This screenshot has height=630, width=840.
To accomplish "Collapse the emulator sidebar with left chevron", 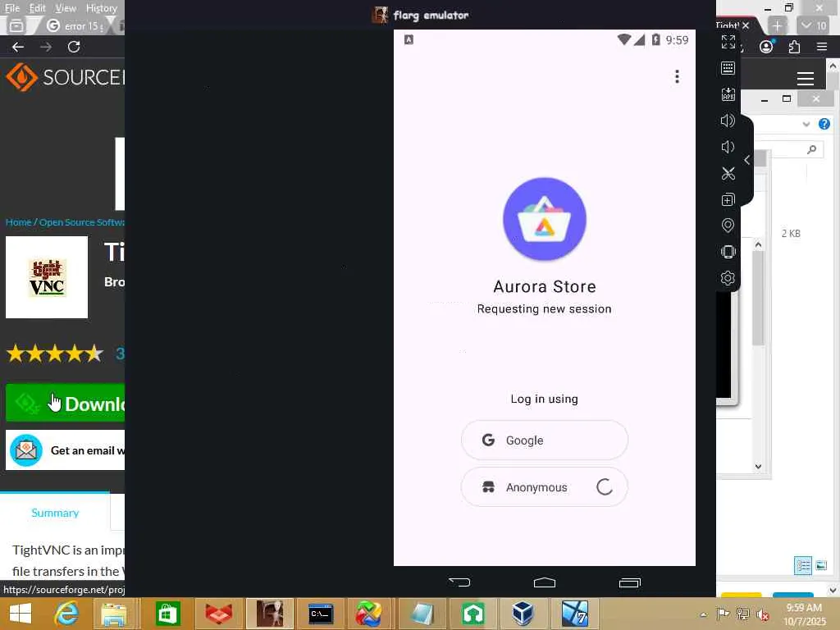I will click(x=746, y=160).
